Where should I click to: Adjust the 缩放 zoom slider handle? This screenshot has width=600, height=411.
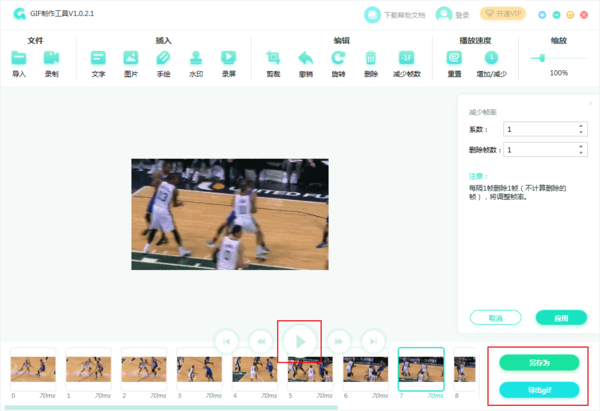click(x=543, y=58)
